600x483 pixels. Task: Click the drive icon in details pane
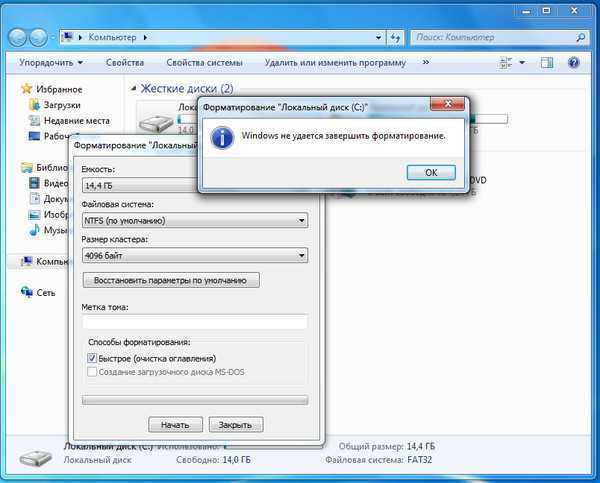(x=36, y=457)
